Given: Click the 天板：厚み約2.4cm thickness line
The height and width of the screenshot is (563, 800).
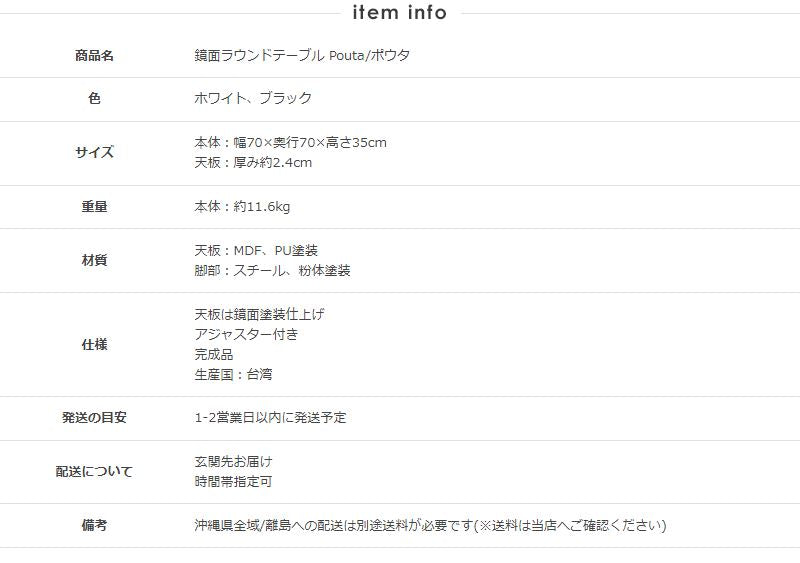Looking at the screenshot, I should [x=253, y=163].
